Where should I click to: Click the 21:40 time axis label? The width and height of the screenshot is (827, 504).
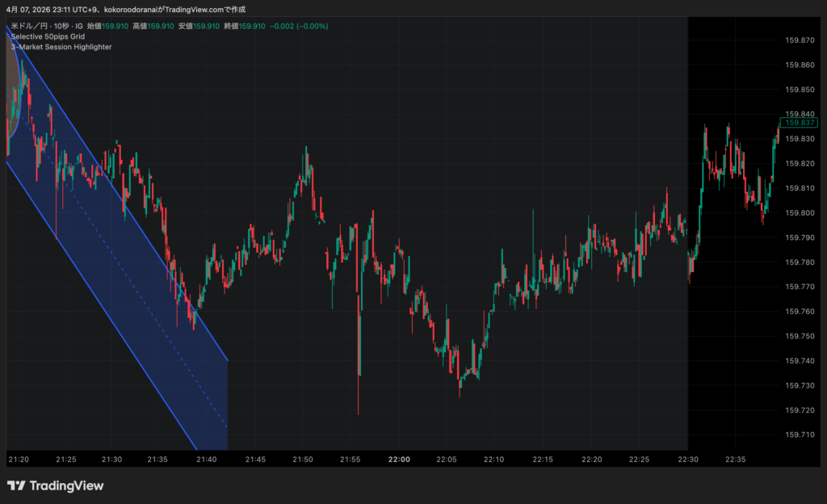pyautogui.click(x=207, y=460)
